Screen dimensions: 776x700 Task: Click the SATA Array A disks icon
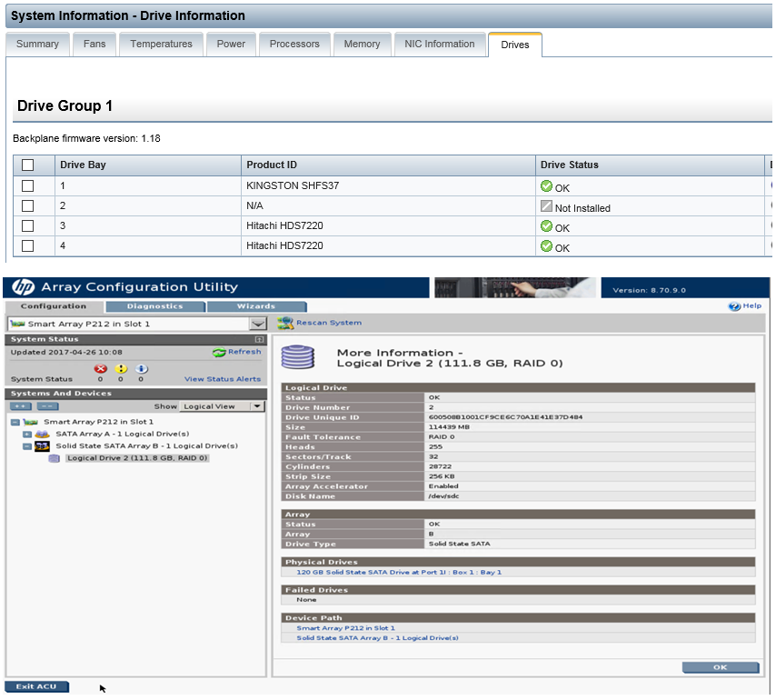tap(43, 435)
